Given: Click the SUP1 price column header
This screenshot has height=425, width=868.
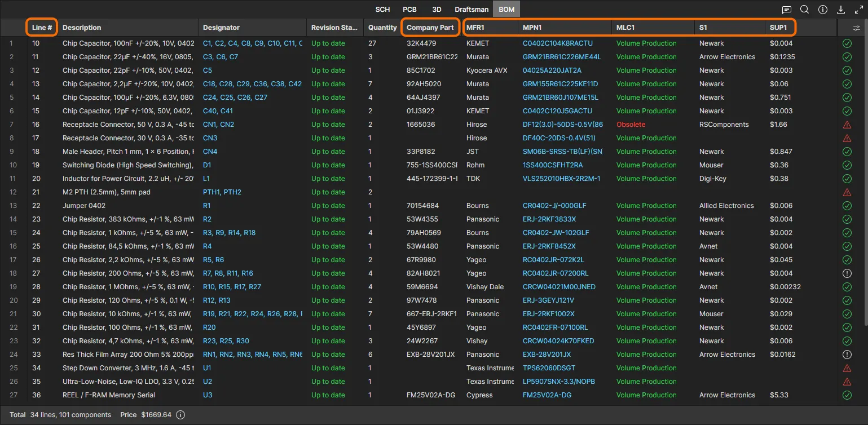Looking at the screenshot, I should click(x=778, y=28).
